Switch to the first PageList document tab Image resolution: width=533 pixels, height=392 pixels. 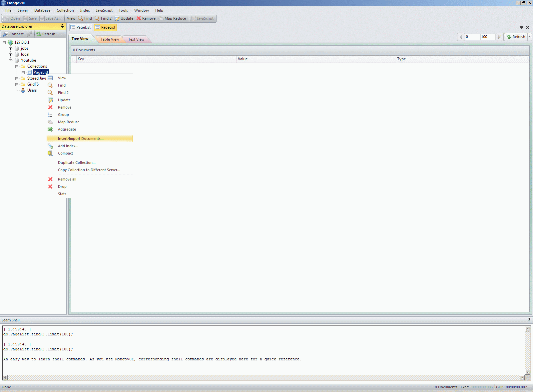pos(81,27)
